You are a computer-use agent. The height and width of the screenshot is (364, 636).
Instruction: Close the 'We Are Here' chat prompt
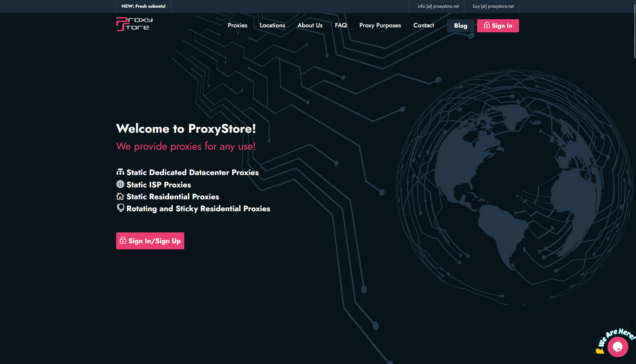tap(632, 325)
